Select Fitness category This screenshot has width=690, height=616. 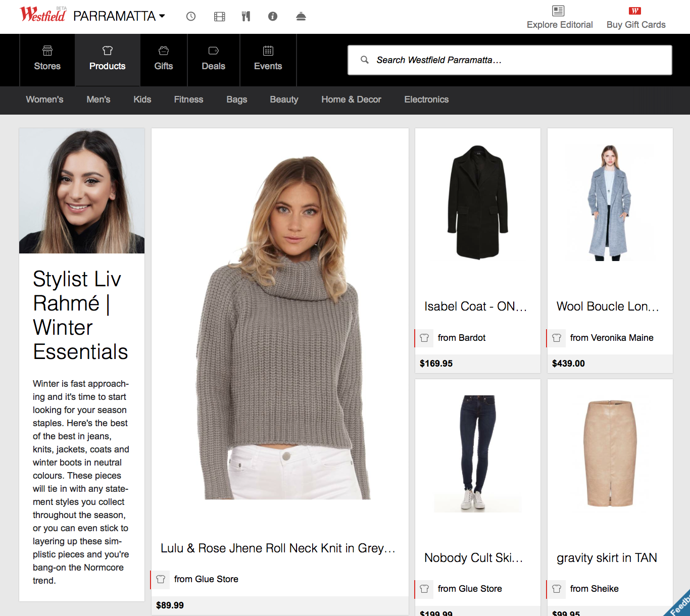tap(189, 99)
